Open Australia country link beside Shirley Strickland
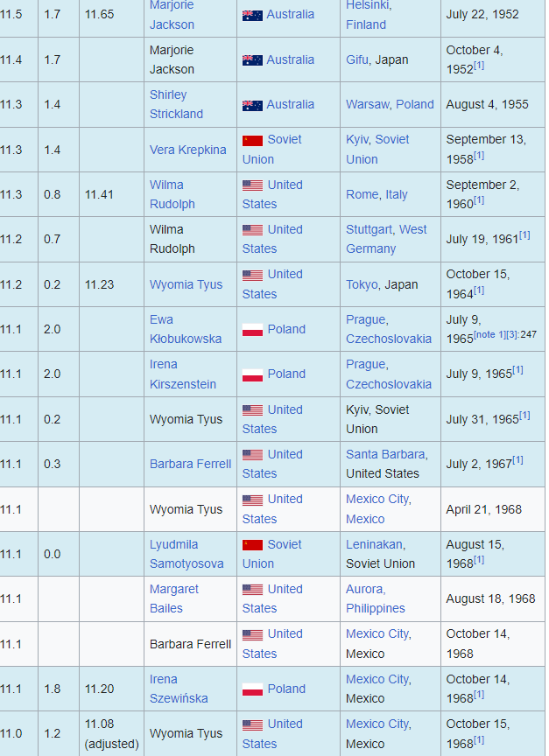This screenshot has width=549, height=756. (291, 104)
